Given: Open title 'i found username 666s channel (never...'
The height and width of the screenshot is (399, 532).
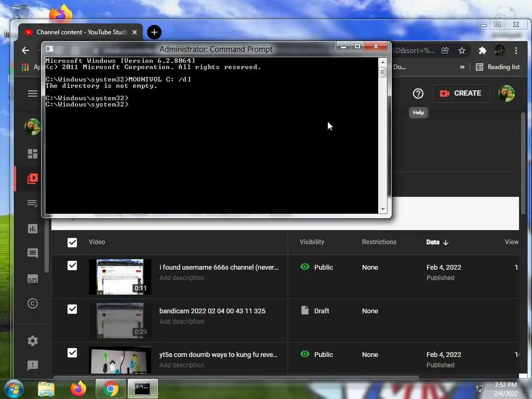Looking at the screenshot, I should (219, 268).
